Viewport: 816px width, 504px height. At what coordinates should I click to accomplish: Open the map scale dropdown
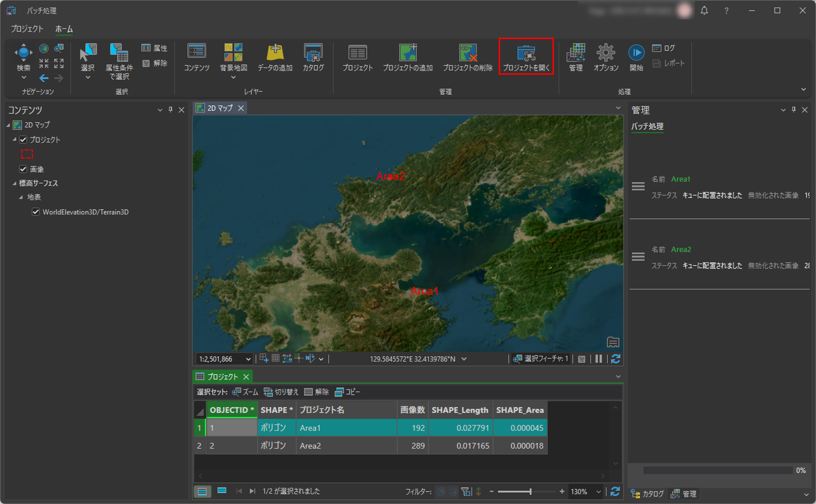click(x=248, y=359)
